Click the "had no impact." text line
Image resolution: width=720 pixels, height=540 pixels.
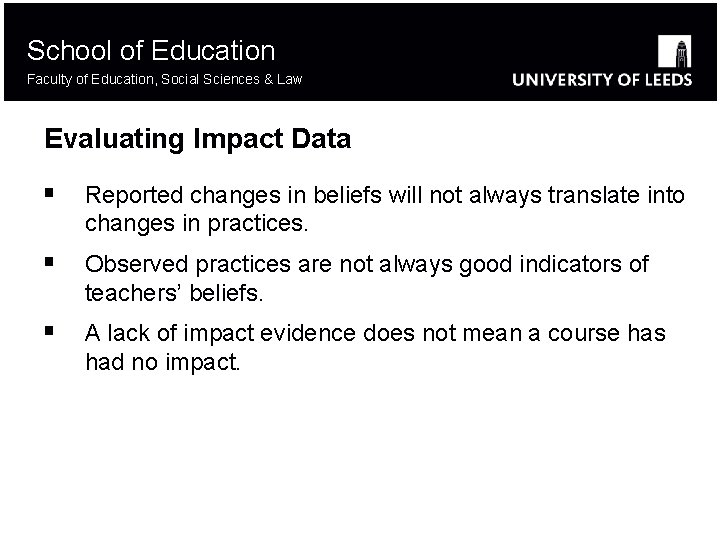[x=163, y=360]
